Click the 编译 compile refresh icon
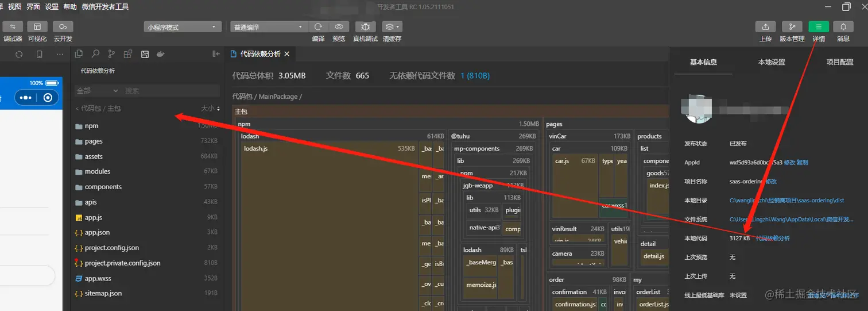 pos(318,27)
